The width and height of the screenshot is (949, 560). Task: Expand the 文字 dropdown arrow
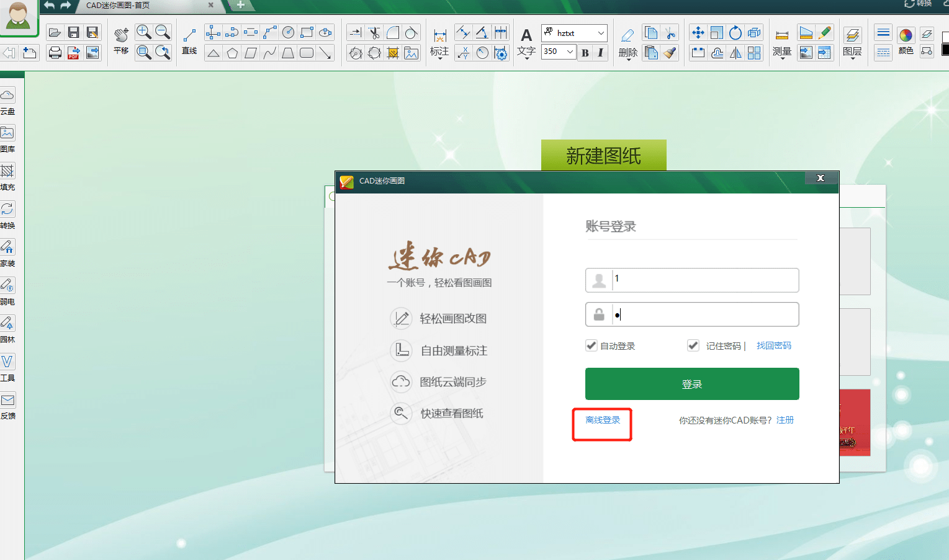coord(526,60)
